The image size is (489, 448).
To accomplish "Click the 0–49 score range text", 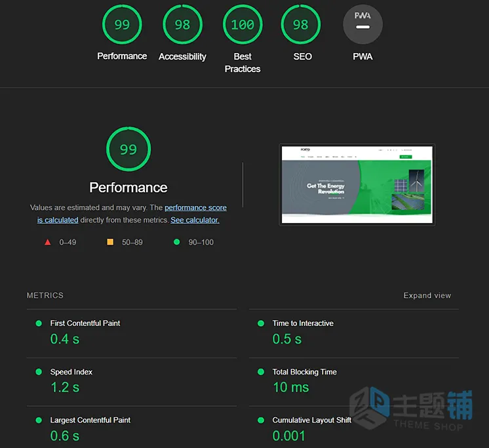I will (x=68, y=243).
